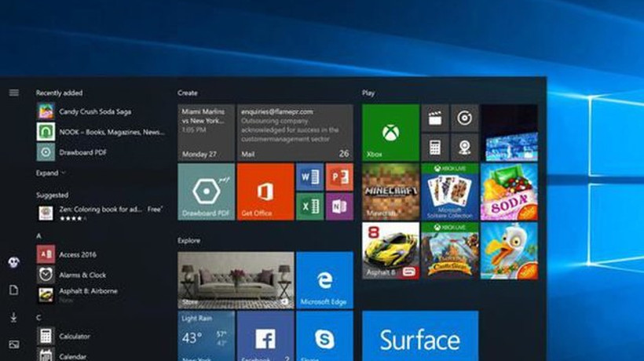This screenshot has height=361, width=644.
Task: Launch the PowerPoint tile
Action: pyautogui.click(x=339, y=177)
